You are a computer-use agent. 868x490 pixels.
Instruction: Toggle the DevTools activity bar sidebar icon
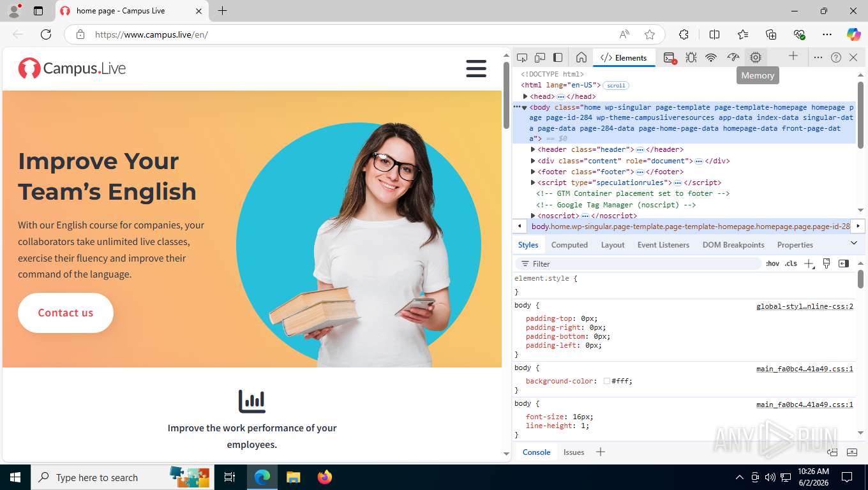(558, 57)
